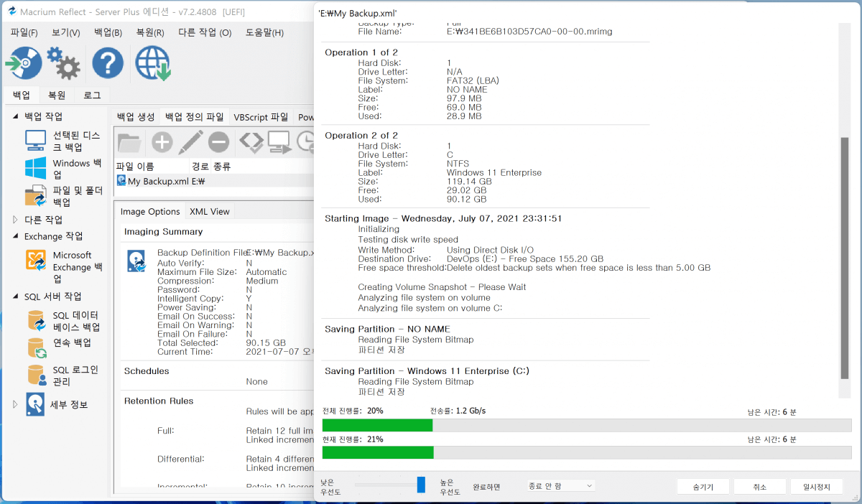Open the 다른 작업 (O) menu
Image resolution: width=862 pixels, height=504 pixels.
click(x=205, y=33)
